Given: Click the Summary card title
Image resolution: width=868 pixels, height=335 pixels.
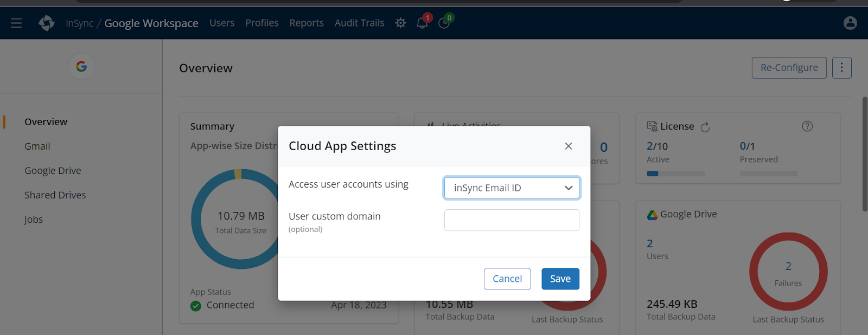Looking at the screenshot, I should click(x=212, y=126).
